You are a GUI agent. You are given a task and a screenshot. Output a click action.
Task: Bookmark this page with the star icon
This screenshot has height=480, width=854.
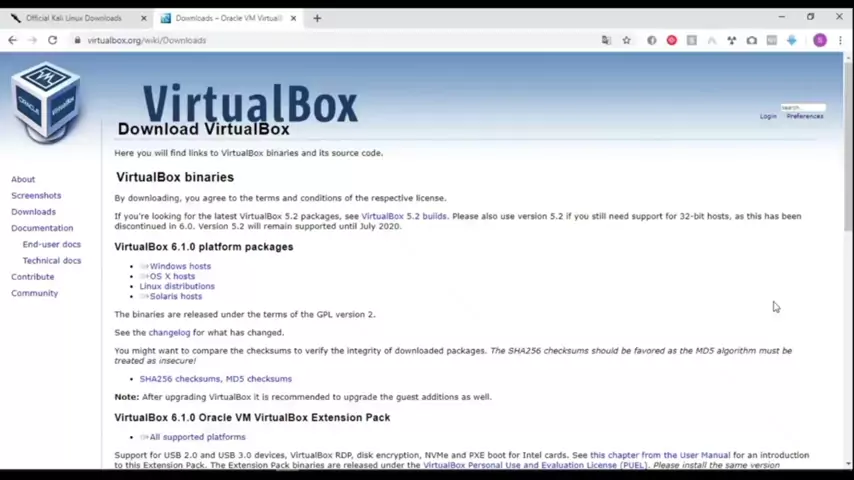pos(626,40)
